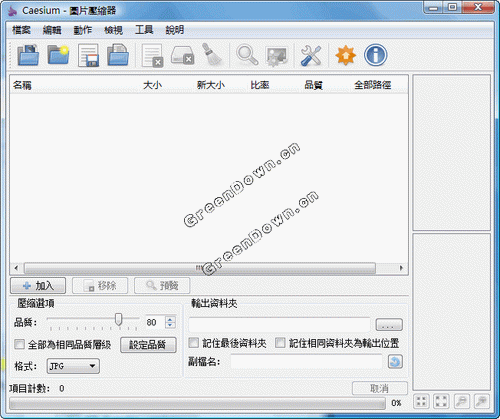Open the JPG format dropdown

tap(73, 366)
